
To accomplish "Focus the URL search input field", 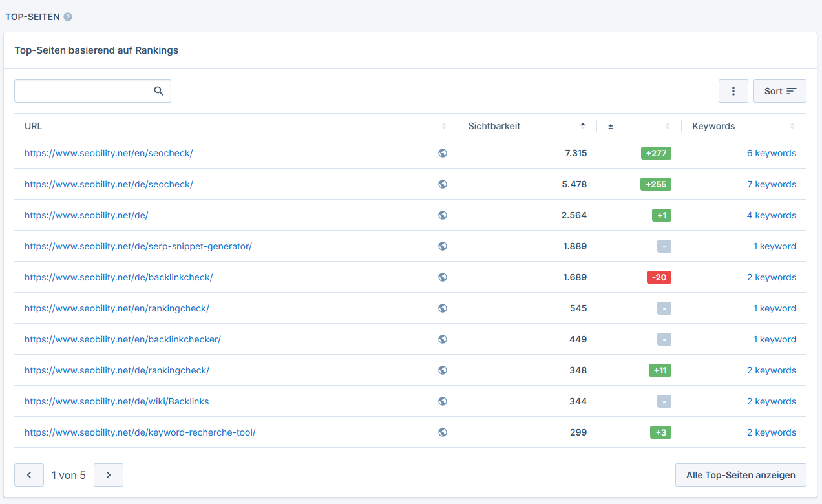I will (92, 91).
